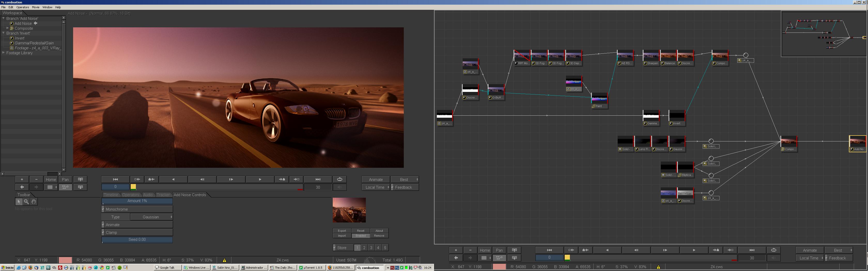Open the Operators menu in menu bar
The width and height of the screenshot is (868, 271).
click(22, 7)
